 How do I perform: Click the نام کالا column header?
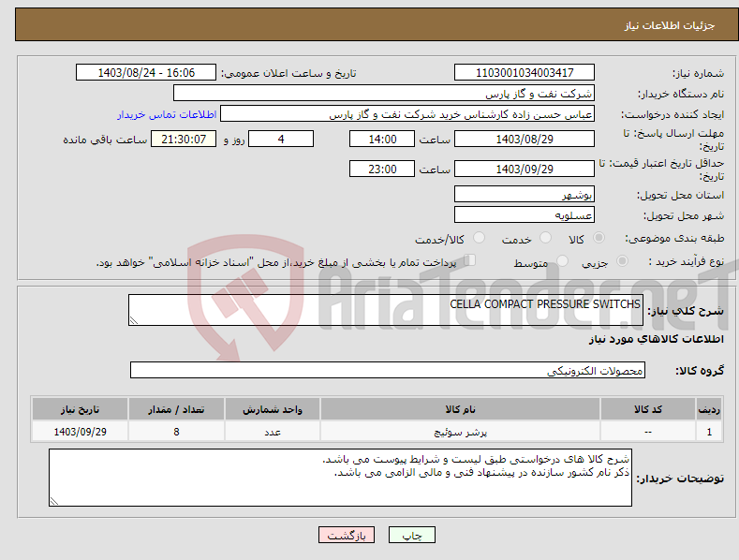[x=460, y=409]
